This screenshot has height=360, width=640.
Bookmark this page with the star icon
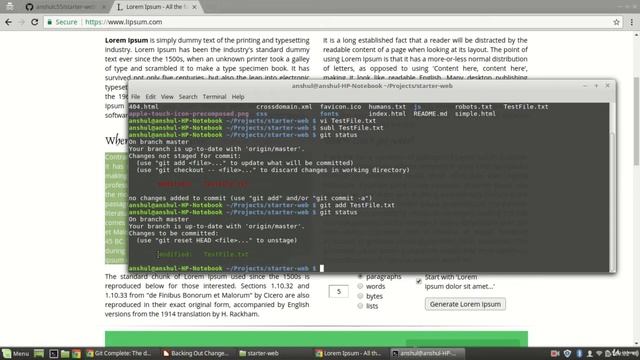[x=616, y=22]
